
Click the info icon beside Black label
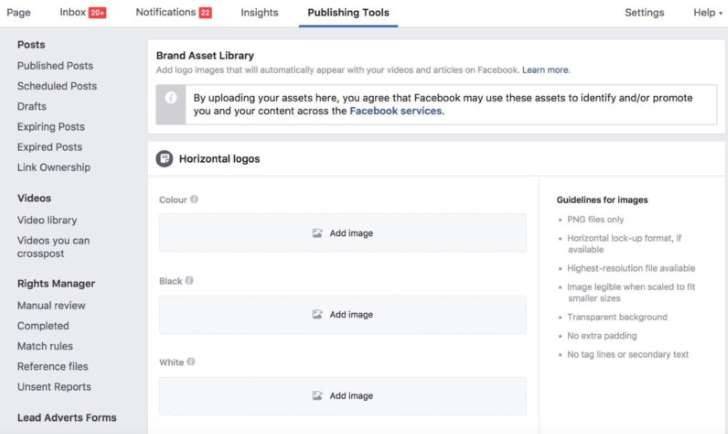click(x=189, y=280)
